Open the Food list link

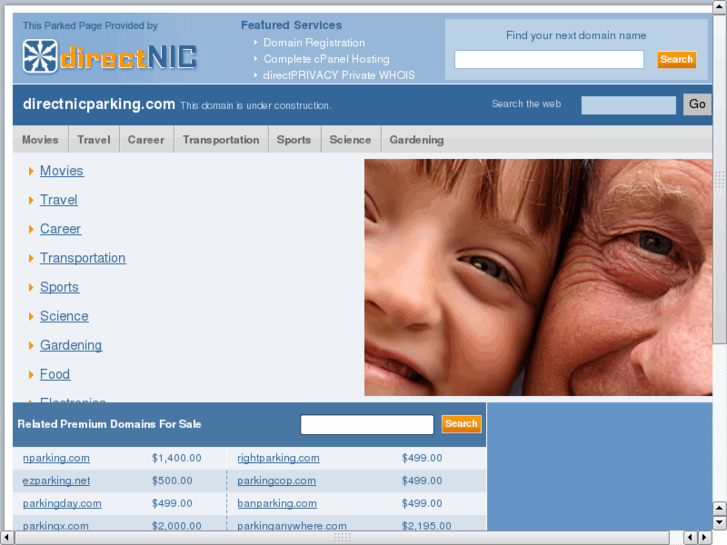[55, 374]
